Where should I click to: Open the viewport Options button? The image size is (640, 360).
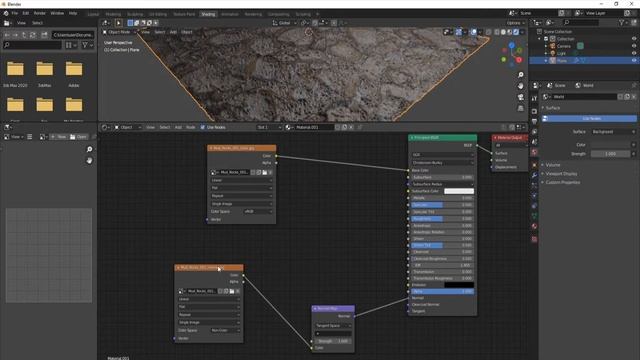pyautogui.click(x=515, y=23)
